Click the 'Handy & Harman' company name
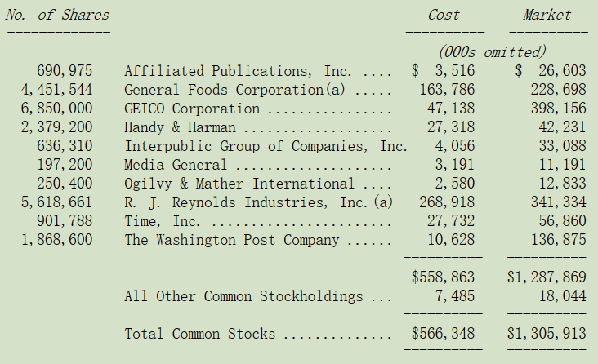Image resolution: width=598 pixels, height=364 pixels. click(180, 127)
